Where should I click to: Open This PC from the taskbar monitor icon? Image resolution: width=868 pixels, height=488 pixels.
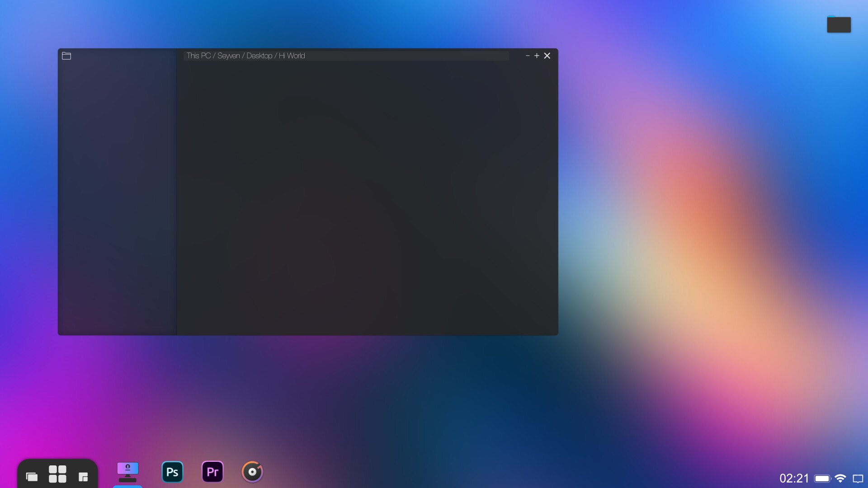(x=127, y=471)
